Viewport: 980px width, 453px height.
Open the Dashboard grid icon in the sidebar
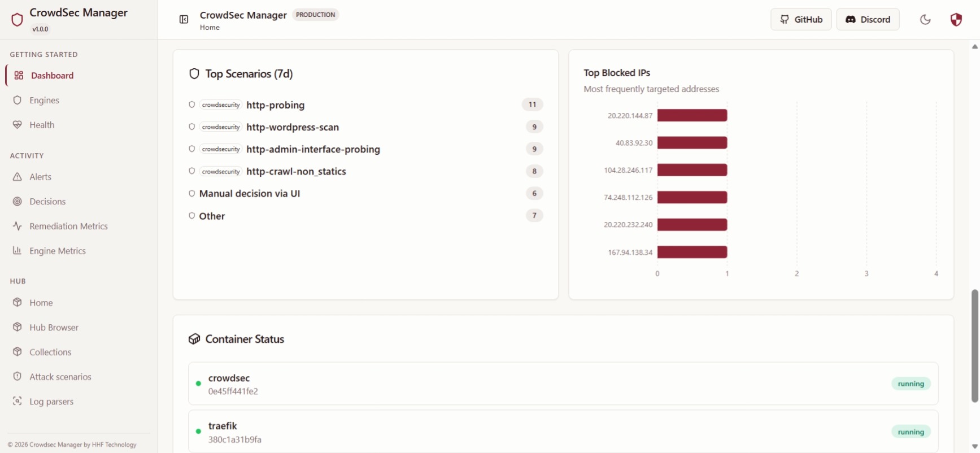tap(19, 76)
